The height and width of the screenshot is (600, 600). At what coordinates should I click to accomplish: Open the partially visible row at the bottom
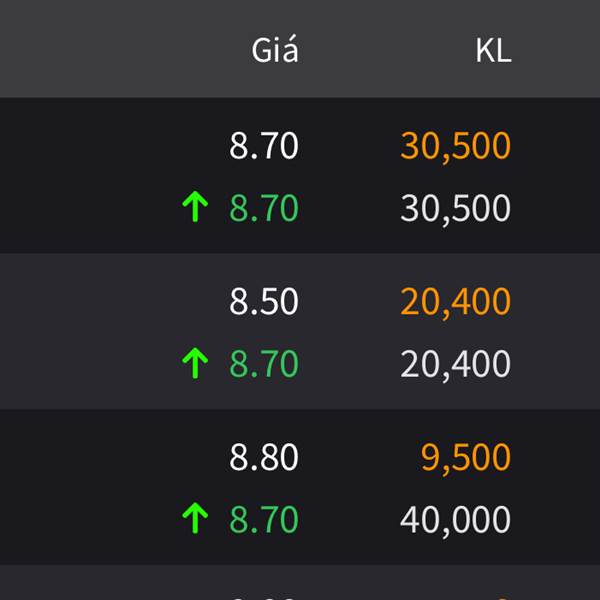tap(300, 582)
